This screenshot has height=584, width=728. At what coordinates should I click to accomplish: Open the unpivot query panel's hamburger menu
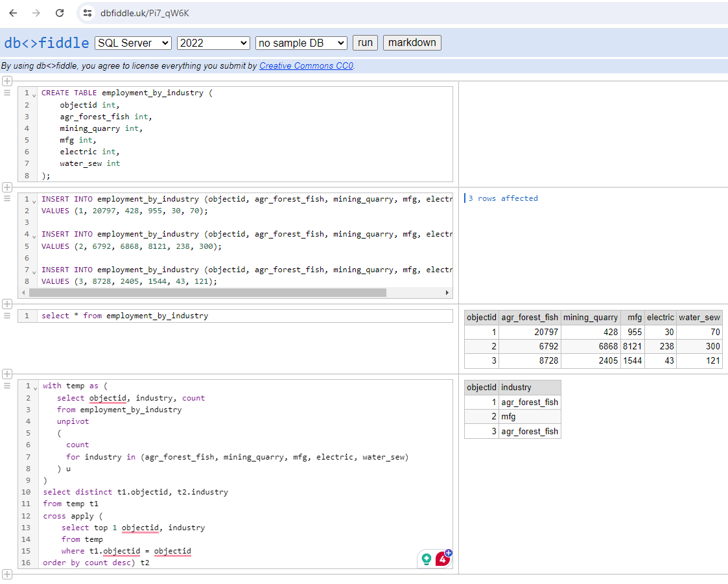6,384
